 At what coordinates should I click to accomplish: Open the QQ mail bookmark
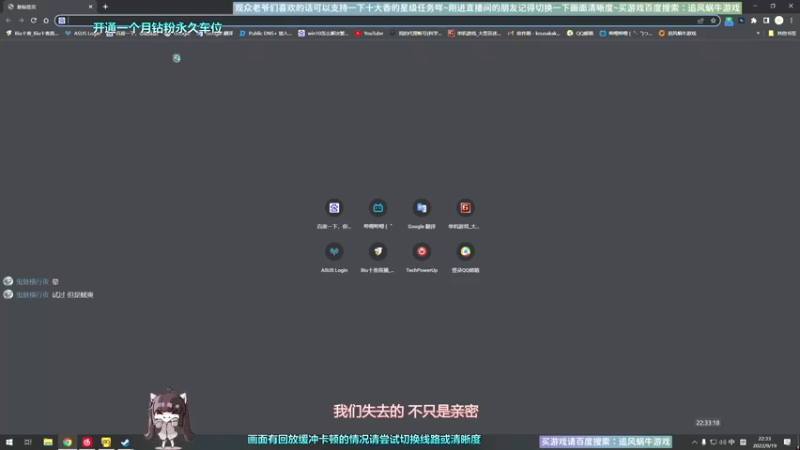580,33
